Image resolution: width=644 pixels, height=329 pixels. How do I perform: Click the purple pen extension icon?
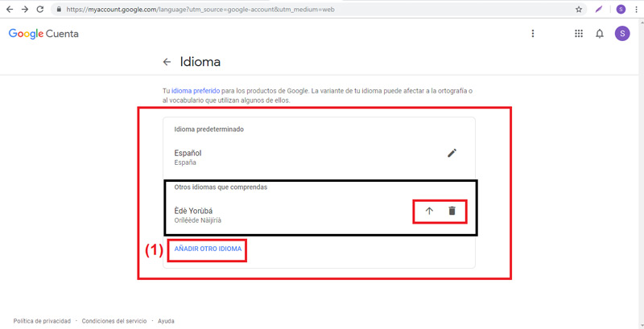pyautogui.click(x=599, y=9)
